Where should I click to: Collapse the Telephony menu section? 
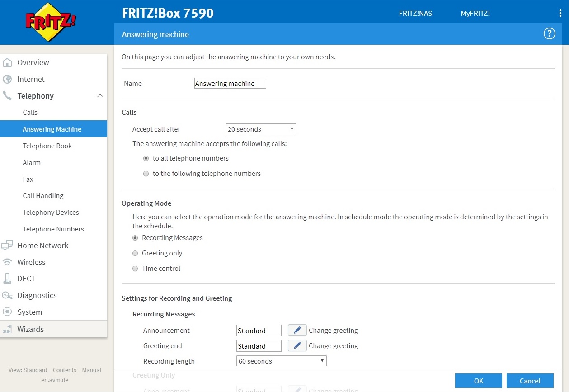100,96
